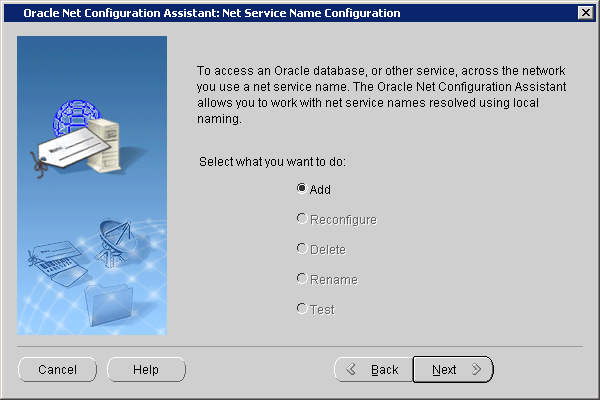Image resolution: width=600 pixels, height=400 pixels.
Task: Click the 'Select what you want to do' label
Action: (272, 162)
